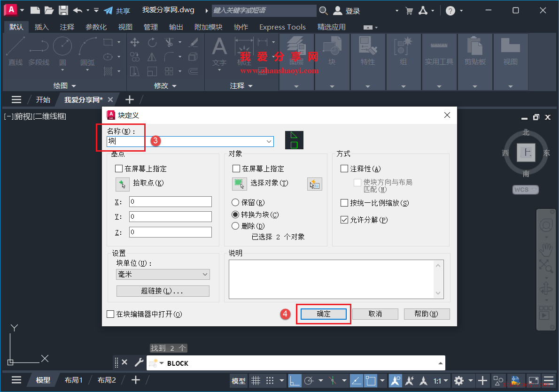This screenshot has width=559, height=392.
Task: Switch to the 注释 ribbon tab
Action: 67,27
